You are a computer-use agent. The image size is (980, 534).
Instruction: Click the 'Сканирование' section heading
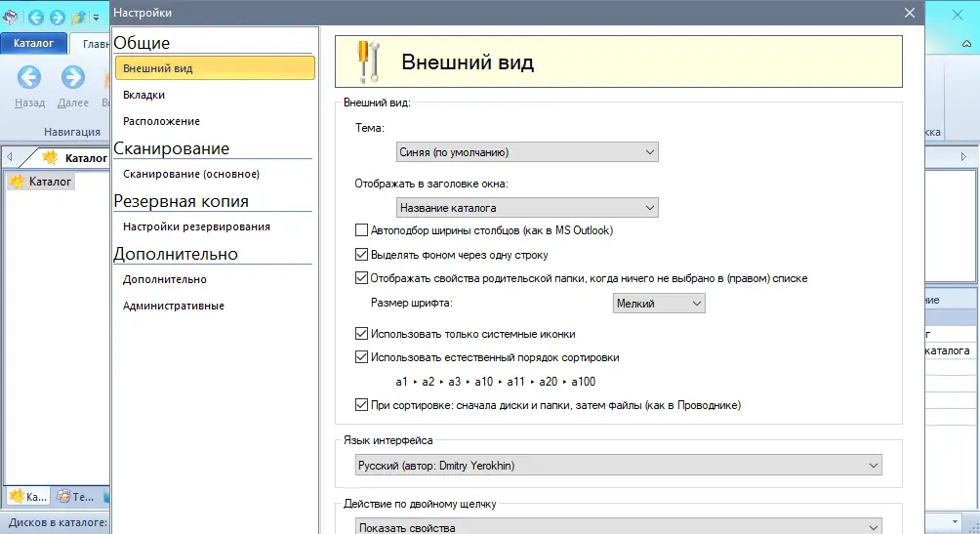click(171, 148)
